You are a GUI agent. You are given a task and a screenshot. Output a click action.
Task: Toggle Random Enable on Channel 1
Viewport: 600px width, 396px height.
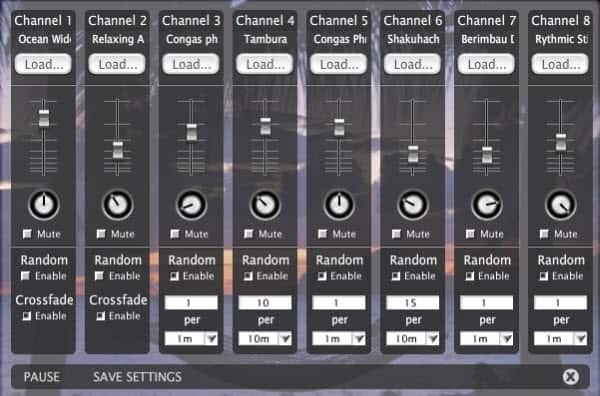click(x=26, y=275)
